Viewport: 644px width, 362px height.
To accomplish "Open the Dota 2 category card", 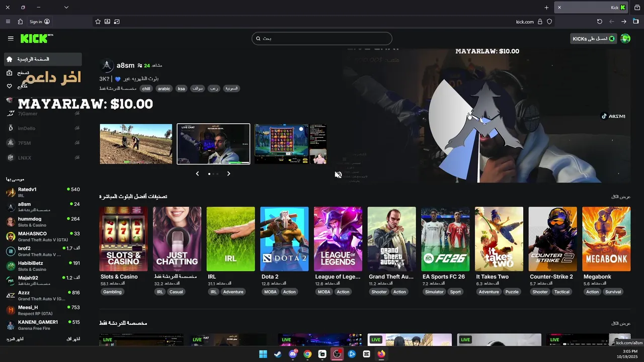I will point(284,239).
